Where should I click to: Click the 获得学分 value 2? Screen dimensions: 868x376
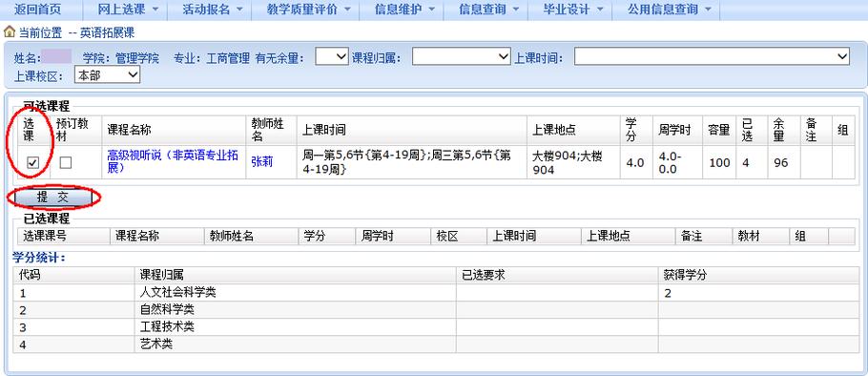[x=668, y=294]
